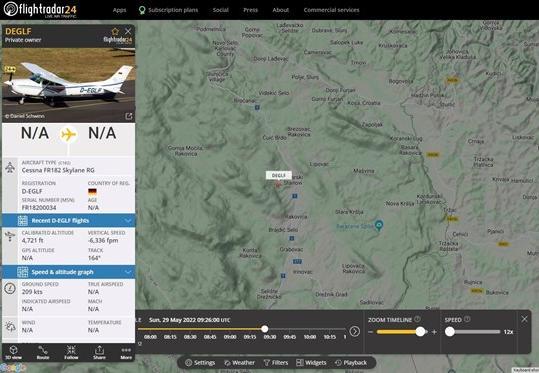This screenshot has width=539, height=373.
Task: Click the playback date and time text
Action: tap(189, 320)
